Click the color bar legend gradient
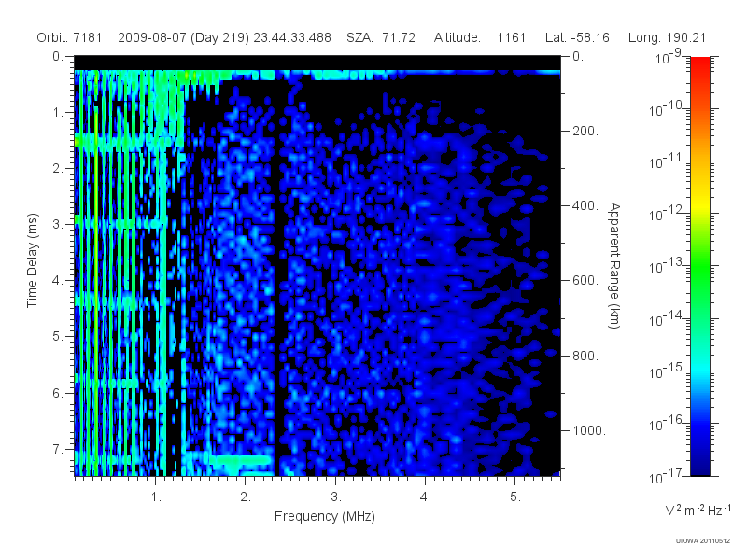Screen dimensions: 747x560 pyautogui.click(x=699, y=266)
